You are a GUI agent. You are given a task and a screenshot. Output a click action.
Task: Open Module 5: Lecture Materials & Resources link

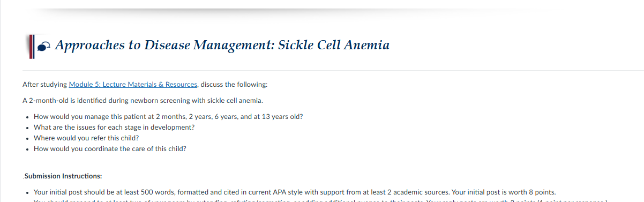[x=133, y=85]
